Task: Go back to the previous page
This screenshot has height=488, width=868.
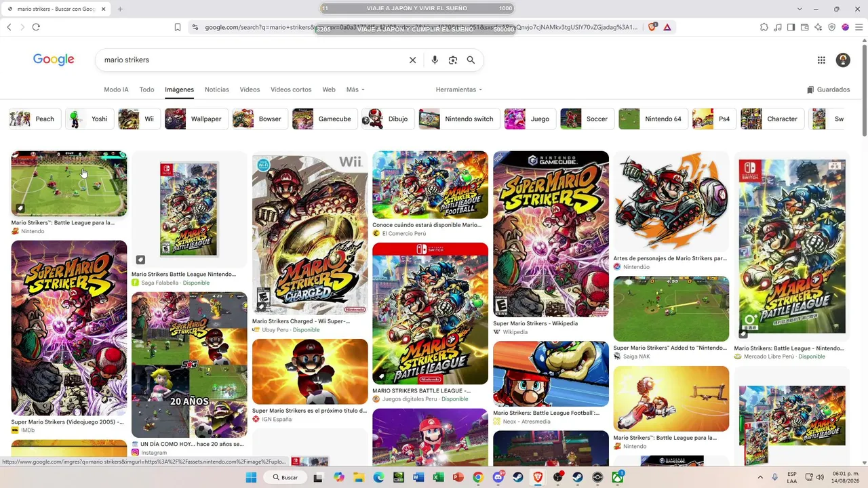Action: click(9, 27)
